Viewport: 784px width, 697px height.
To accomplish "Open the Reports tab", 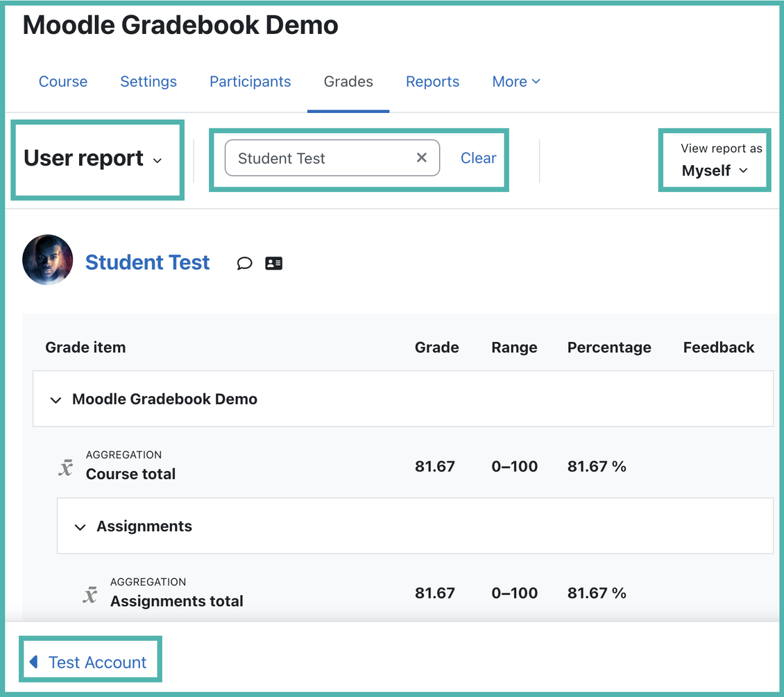I will 432,81.
